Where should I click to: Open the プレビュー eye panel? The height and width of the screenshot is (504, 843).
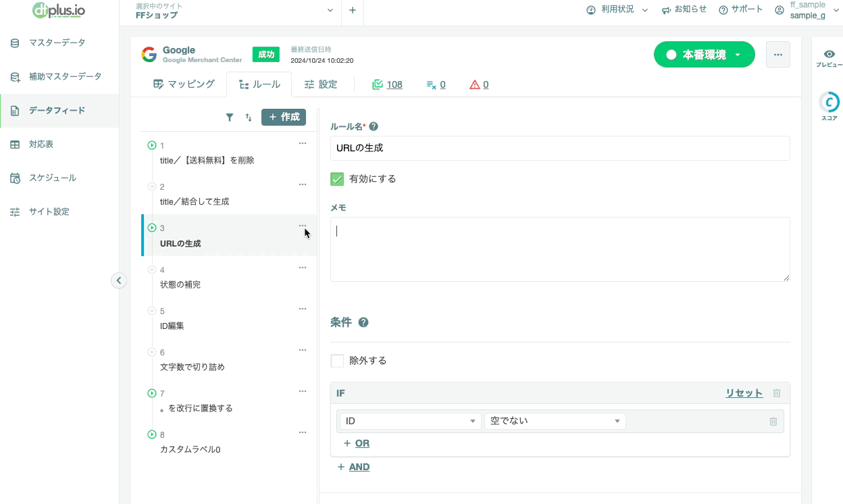[x=829, y=58]
